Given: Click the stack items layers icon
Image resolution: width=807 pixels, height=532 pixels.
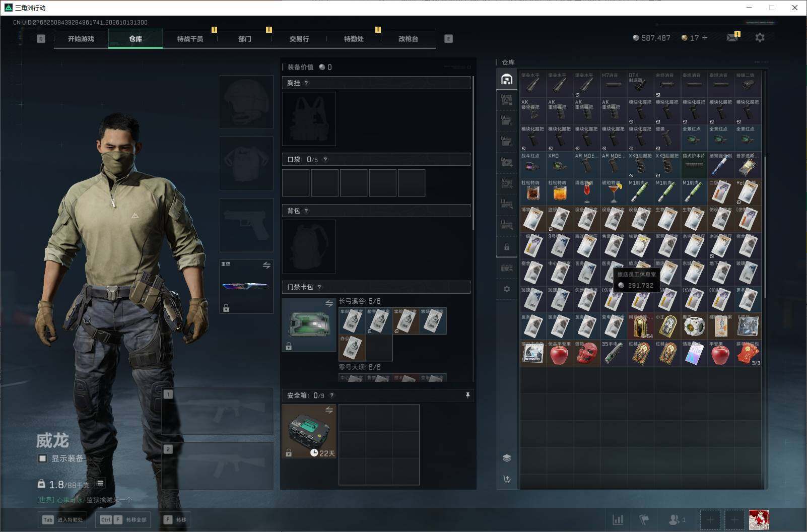Looking at the screenshot, I should [x=507, y=457].
